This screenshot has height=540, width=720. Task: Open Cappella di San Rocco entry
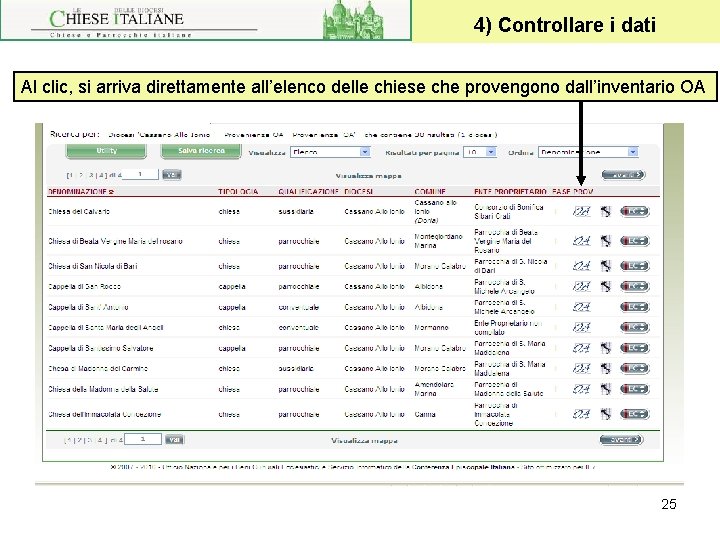[x=84, y=287]
